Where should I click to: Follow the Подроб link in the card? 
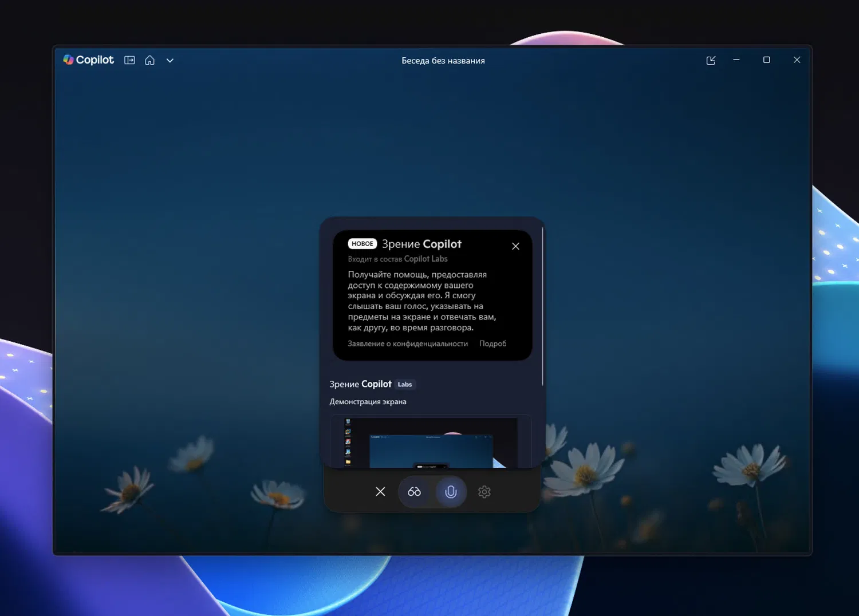tap(492, 343)
